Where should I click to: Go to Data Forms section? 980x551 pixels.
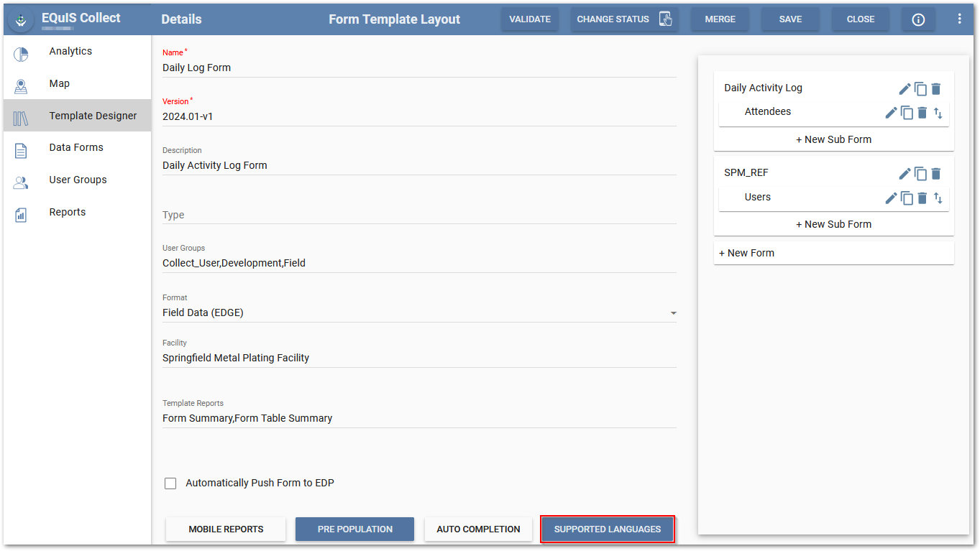(76, 148)
